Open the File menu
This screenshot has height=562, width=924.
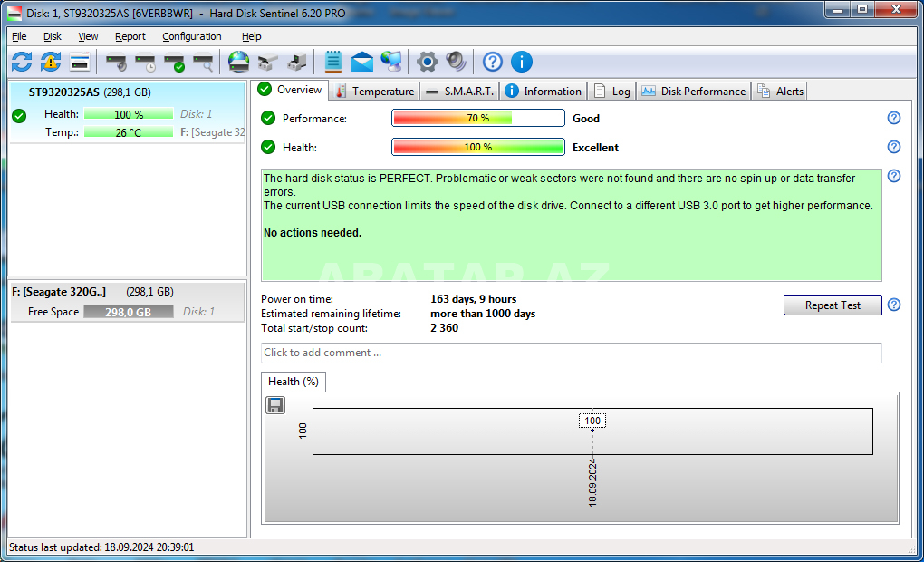click(x=19, y=36)
